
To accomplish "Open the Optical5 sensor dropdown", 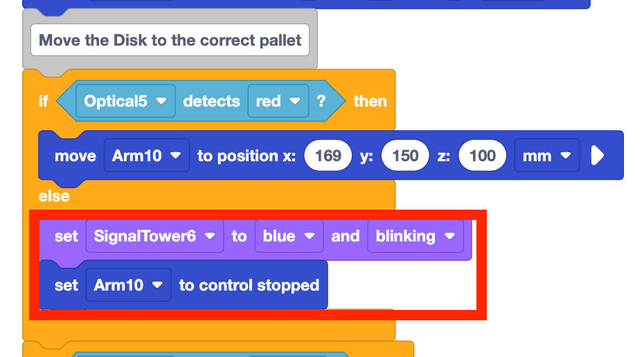I will [125, 101].
